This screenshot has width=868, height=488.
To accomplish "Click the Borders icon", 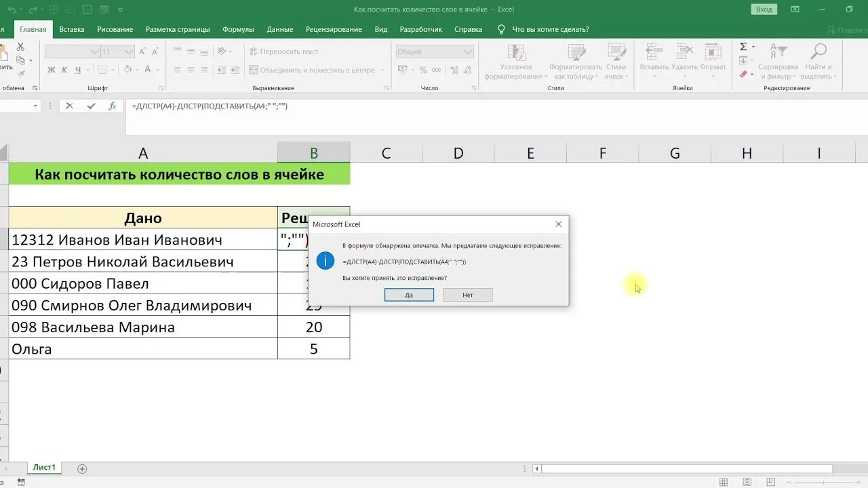I will pyautogui.click(x=102, y=70).
